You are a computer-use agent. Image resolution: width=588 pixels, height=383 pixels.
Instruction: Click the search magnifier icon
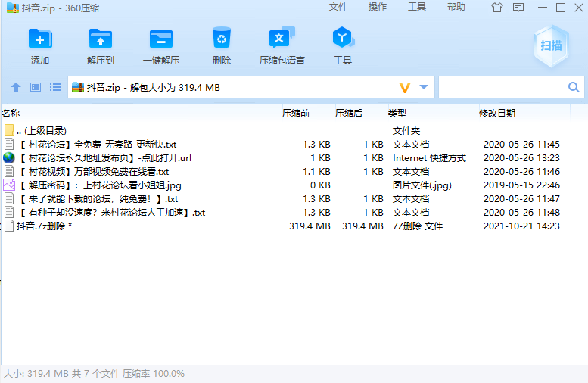tap(574, 88)
